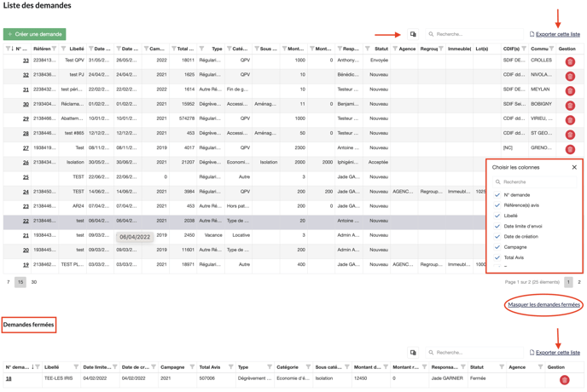Open the column chooser icon above the main table

tap(413, 35)
